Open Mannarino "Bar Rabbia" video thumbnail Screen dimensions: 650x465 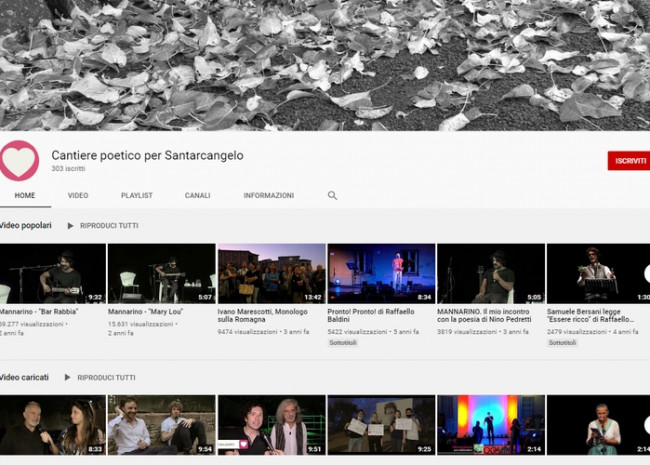[x=52, y=273]
